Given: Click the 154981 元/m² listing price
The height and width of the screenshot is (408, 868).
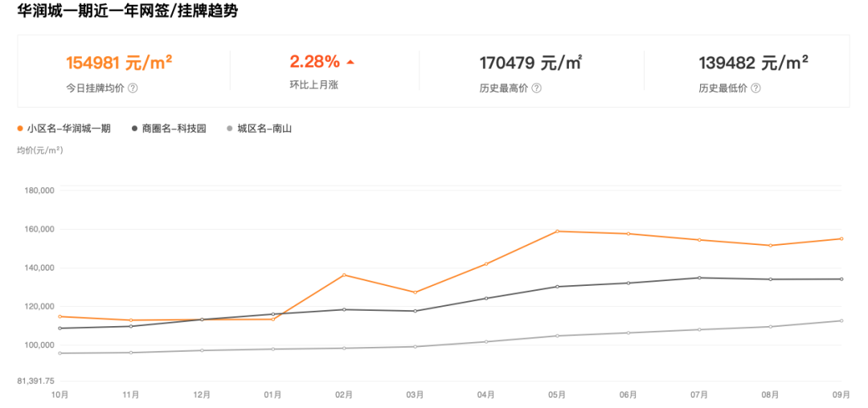Looking at the screenshot, I should 119,63.
